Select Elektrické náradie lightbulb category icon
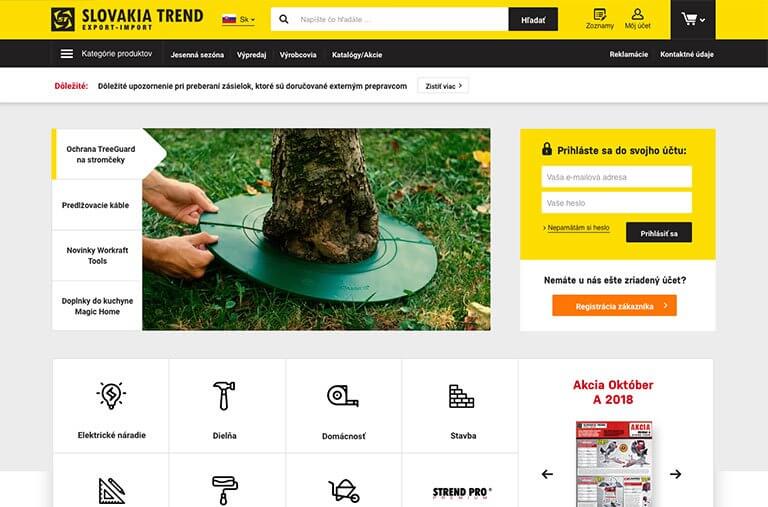The width and height of the screenshot is (768, 507). click(111, 395)
